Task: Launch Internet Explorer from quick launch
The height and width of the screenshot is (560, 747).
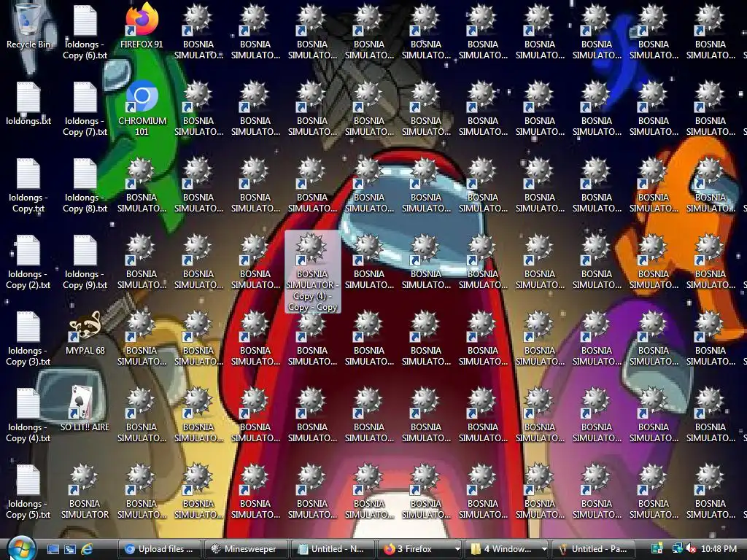Action: pos(87,549)
